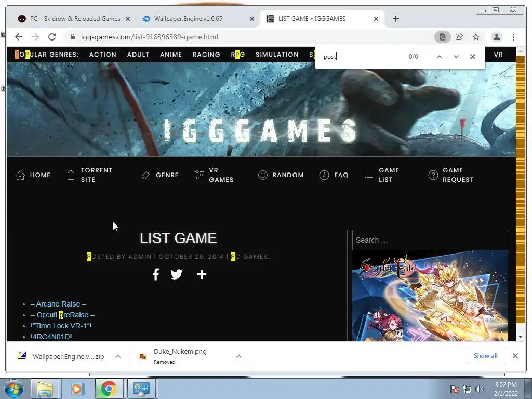This screenshot has height=399, width=532.
Task: Open the Chrome profile avatar
Action: point(496,37)
